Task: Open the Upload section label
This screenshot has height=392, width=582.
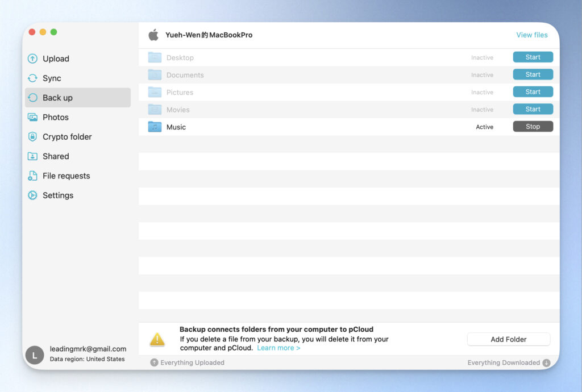Action: tap(56, 59)
